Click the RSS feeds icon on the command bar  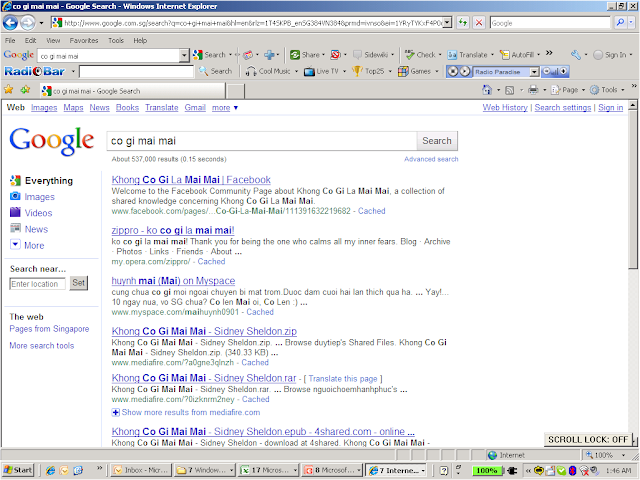pos(510,90)
